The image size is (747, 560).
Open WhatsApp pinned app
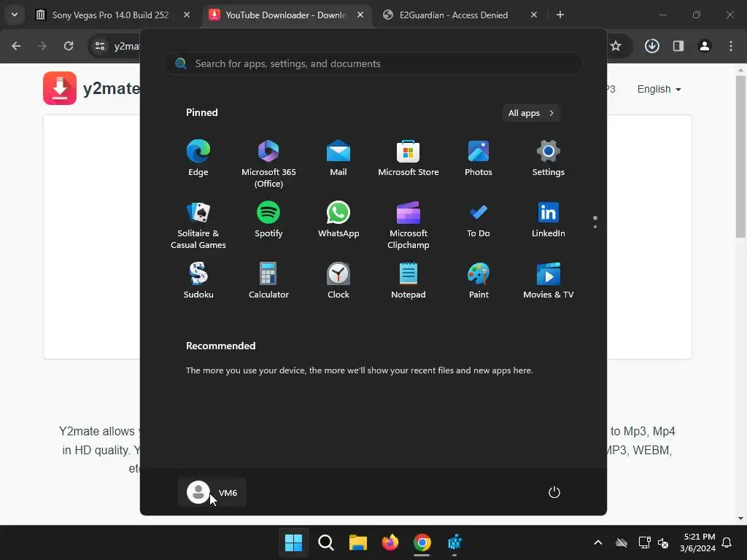tap(338, 220)
